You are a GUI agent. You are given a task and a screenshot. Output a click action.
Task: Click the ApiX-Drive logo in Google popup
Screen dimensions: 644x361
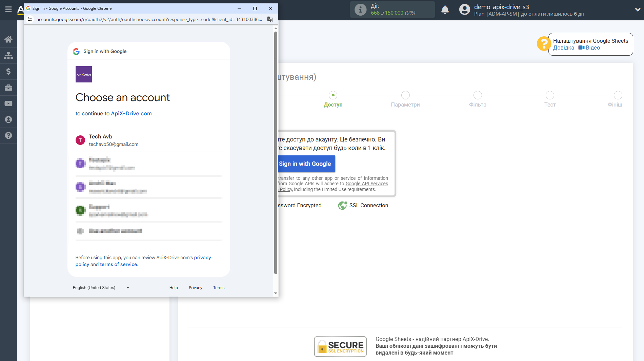tap(84, 74)
